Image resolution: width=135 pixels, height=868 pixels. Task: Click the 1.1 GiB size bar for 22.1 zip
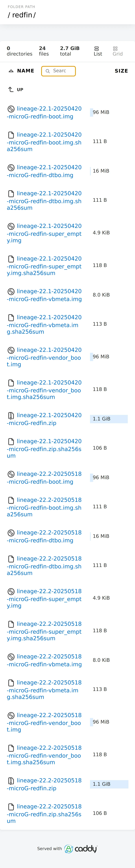[109, 419]
